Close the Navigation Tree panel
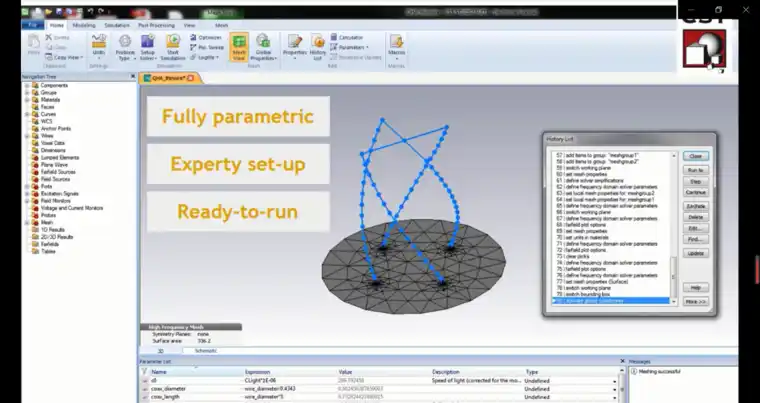 tap(133, 77)
